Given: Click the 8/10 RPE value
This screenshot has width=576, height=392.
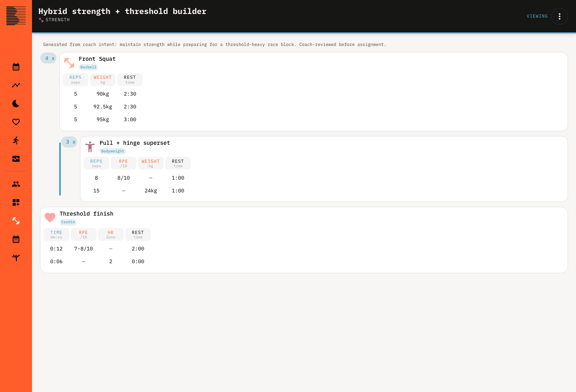Looking at the screenshot, I should 124,178.
